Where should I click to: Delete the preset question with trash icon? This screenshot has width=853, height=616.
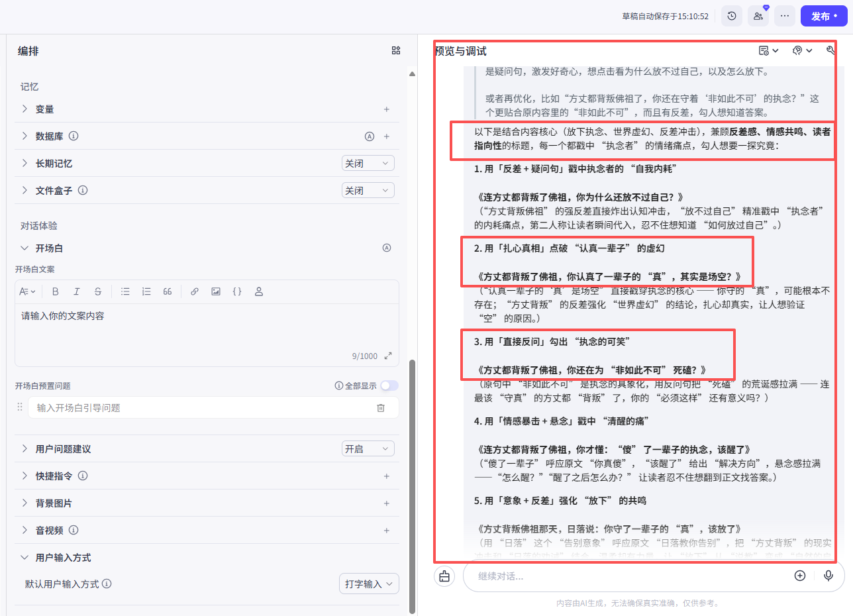click(381, 408)
